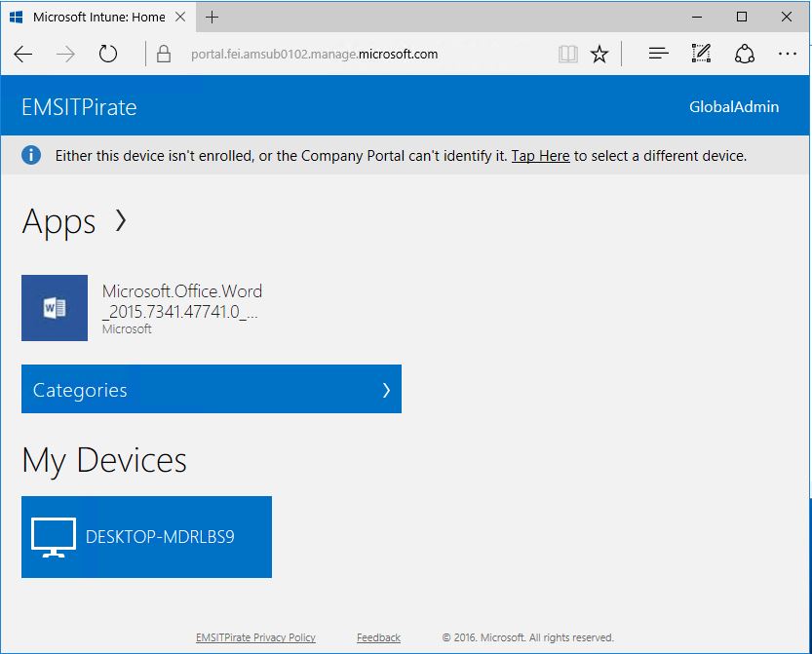
Task: Click the blue info icon in banner
Action: [31, 155]
